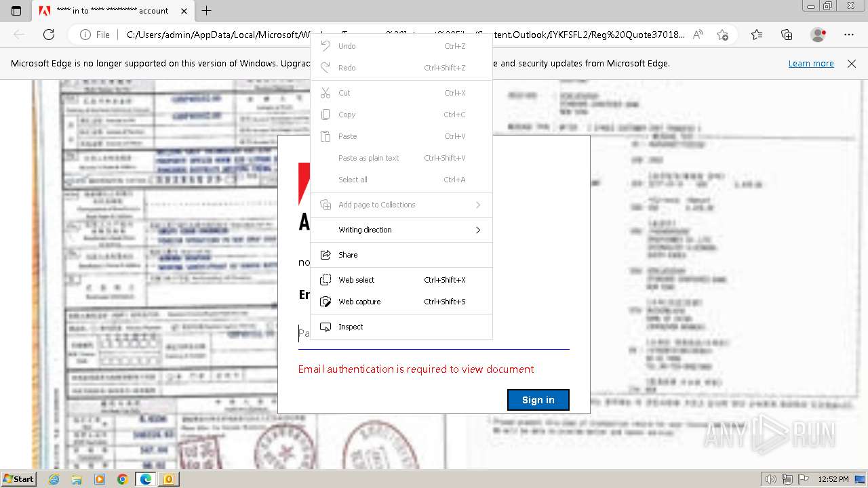Open the user profile icon
Image resolution: width=868 pixels, height=488 pixels.
818,35
